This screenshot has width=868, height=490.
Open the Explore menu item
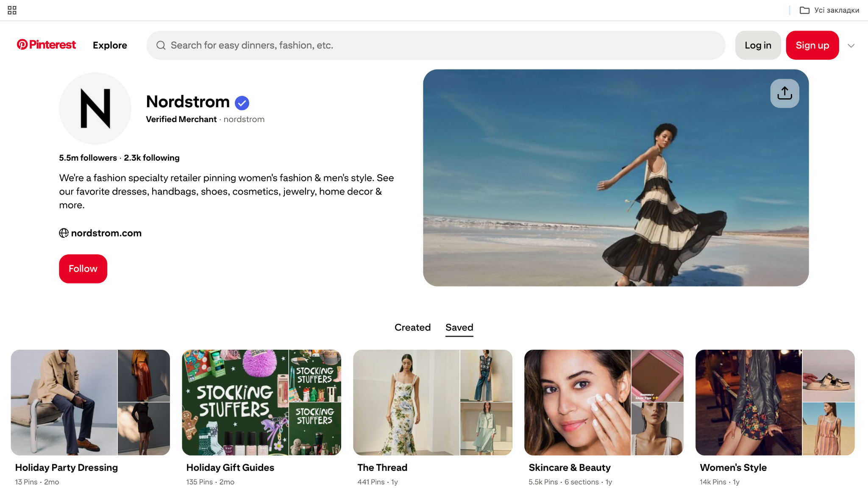110,45
